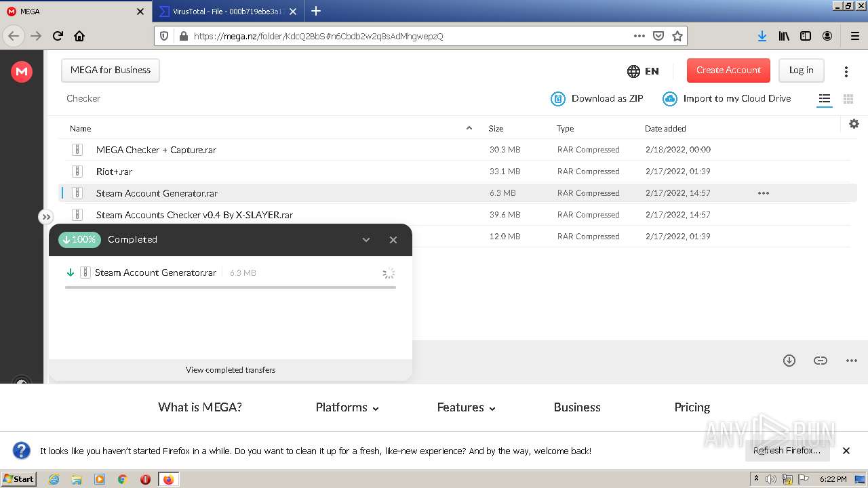Click Import to my Cloud Drive
The height and width of the screenshot is (488, 868).
pos(727,99)
